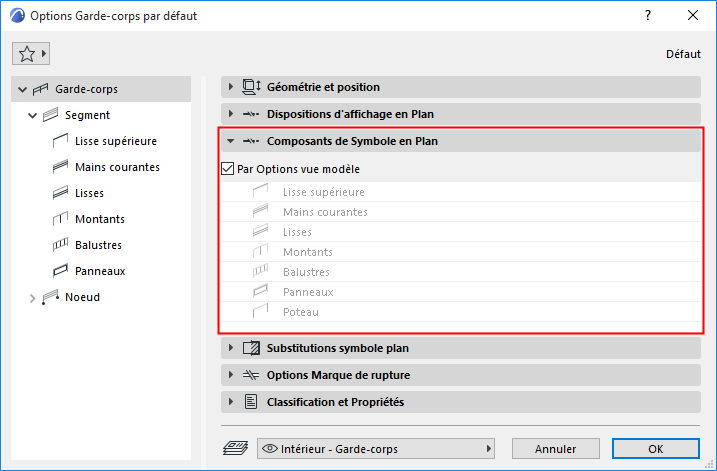Screen dimensions: 717x471
Task: Click the layer icon beside the dropdown
Action: tap(235, 449)
